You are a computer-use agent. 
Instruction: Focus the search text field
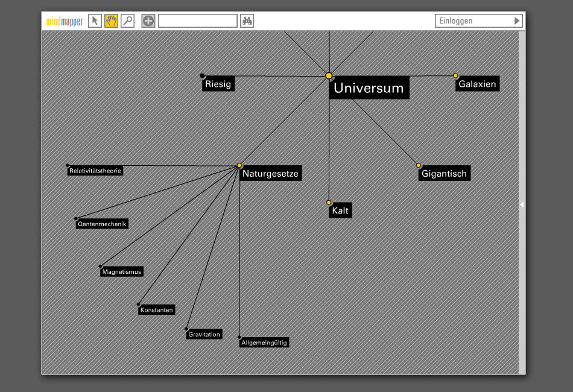(x=197, y=21)
